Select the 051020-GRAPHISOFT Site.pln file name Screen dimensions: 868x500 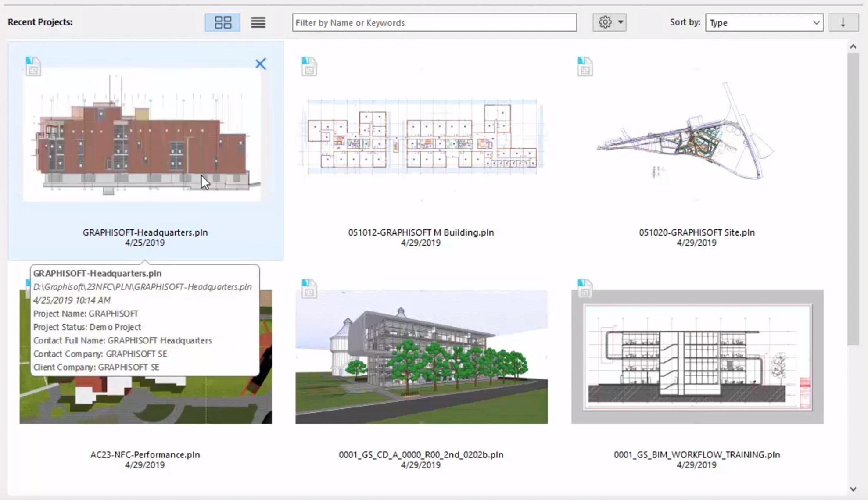pyautogui.click(x=697, y=232)
